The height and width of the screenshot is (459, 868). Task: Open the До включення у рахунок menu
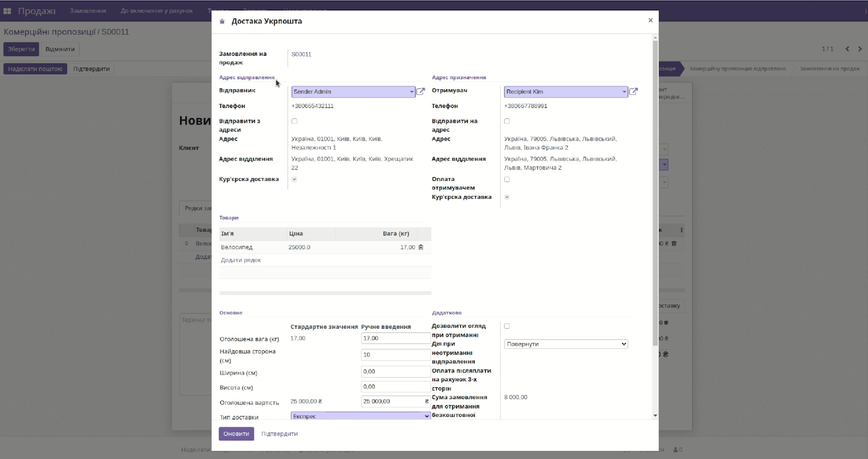click(x=157, y=11)
